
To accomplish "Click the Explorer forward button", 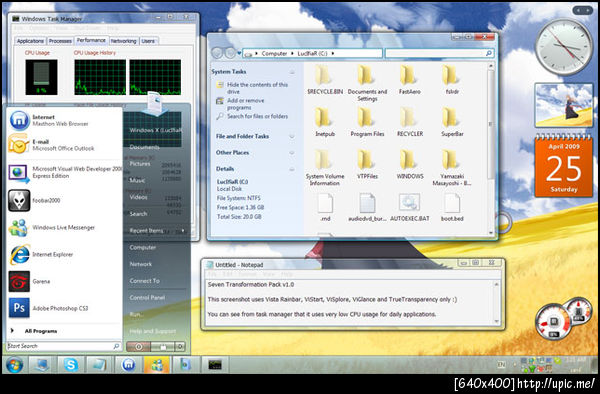I will 230,53.
